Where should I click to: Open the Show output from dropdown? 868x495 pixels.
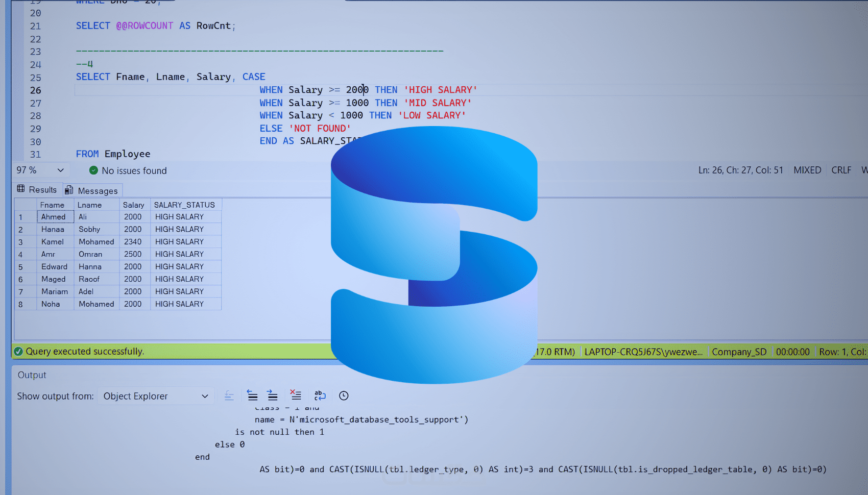coord(155,396)
